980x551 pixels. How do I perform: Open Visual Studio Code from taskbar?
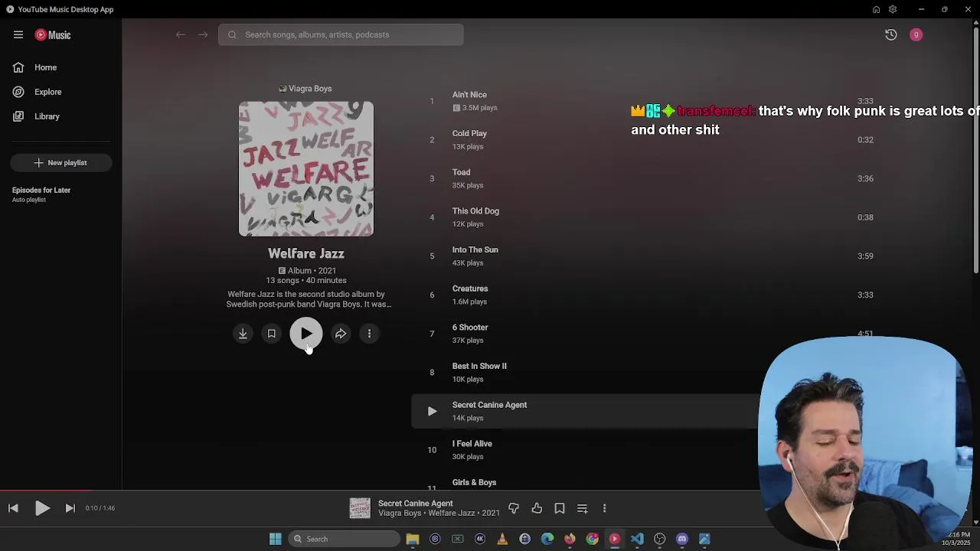[637, 539]
